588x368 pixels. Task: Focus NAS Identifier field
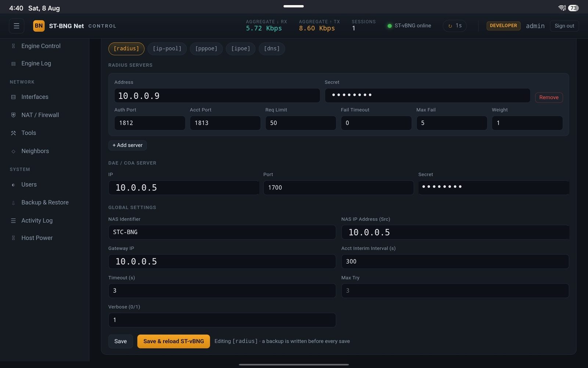(x=222, y=232)
